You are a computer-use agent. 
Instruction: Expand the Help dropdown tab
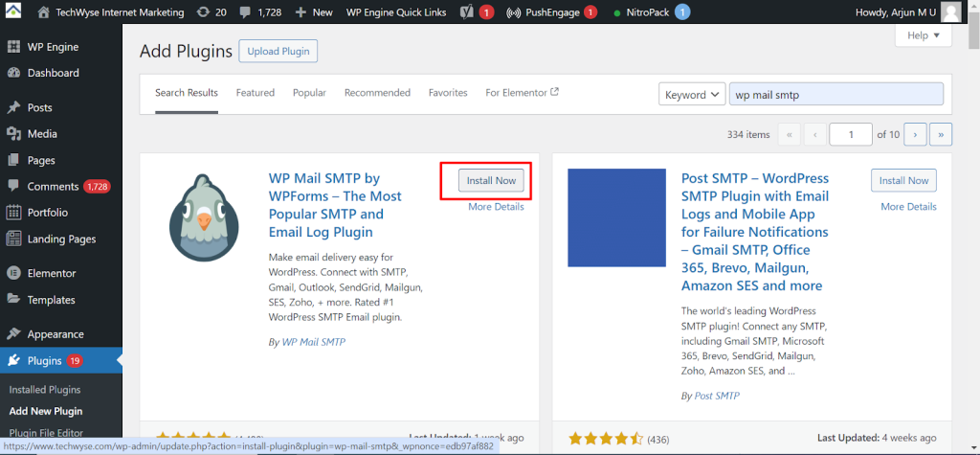pyautogui.click(x=924, y=35)
